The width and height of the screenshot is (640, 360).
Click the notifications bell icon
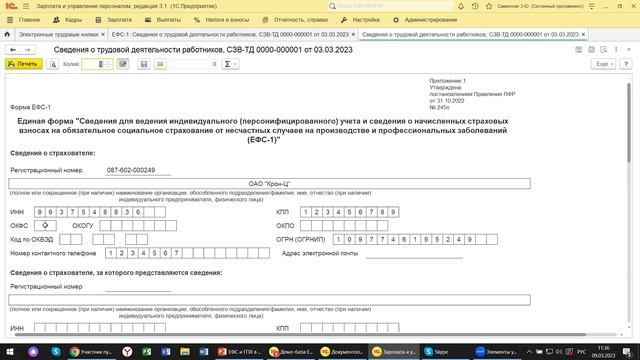(461, 6)
